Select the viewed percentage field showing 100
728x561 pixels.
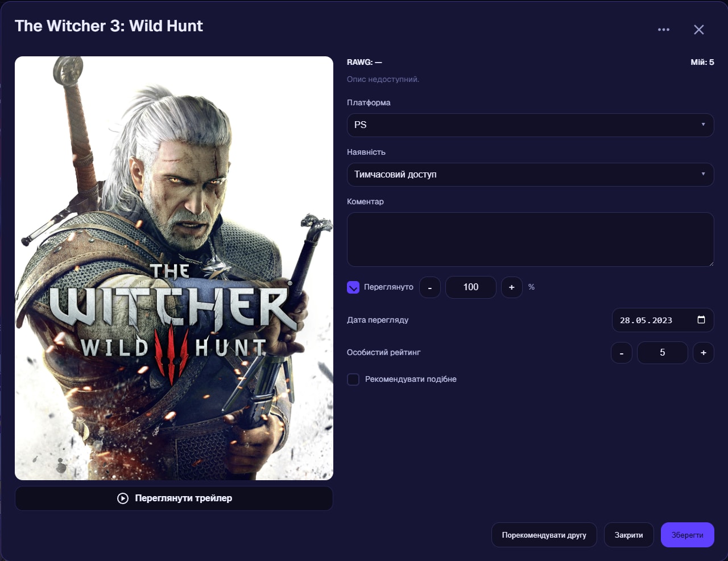tap(471, 287)
